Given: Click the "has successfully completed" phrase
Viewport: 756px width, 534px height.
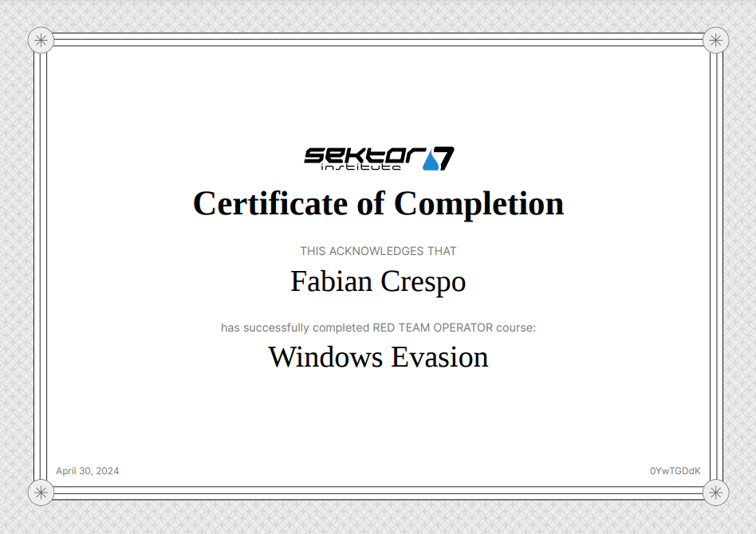Looking at the screenshot, I should [x=295, y=328].
